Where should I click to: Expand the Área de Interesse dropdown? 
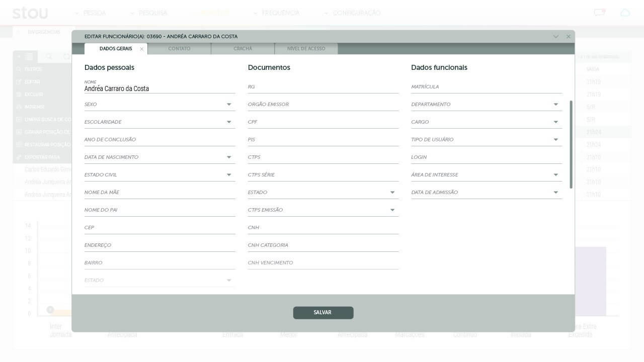click(x=556, y=175)
